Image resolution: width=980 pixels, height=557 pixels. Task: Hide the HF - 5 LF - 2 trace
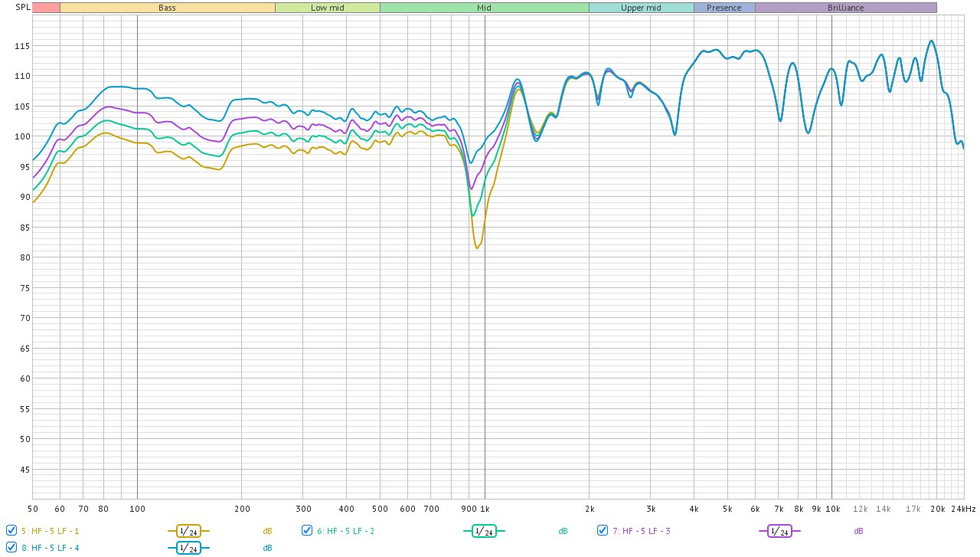(307, 530)
